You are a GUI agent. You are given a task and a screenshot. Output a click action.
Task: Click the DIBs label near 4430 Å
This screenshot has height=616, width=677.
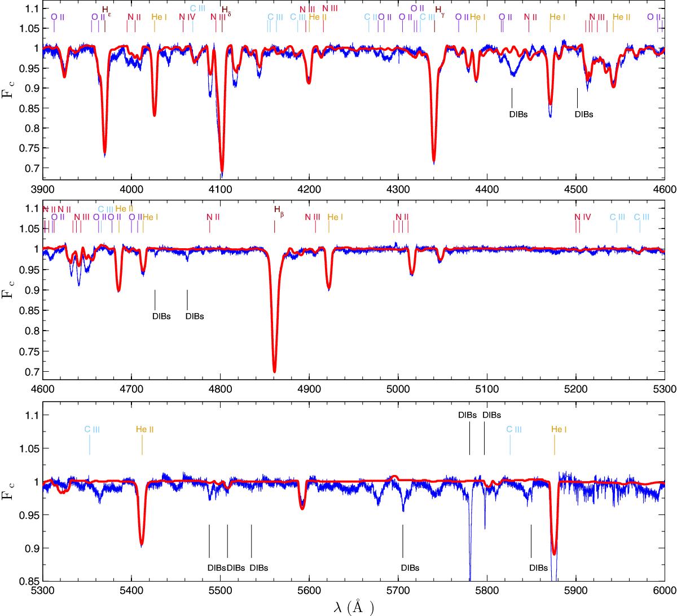(518, 113)
